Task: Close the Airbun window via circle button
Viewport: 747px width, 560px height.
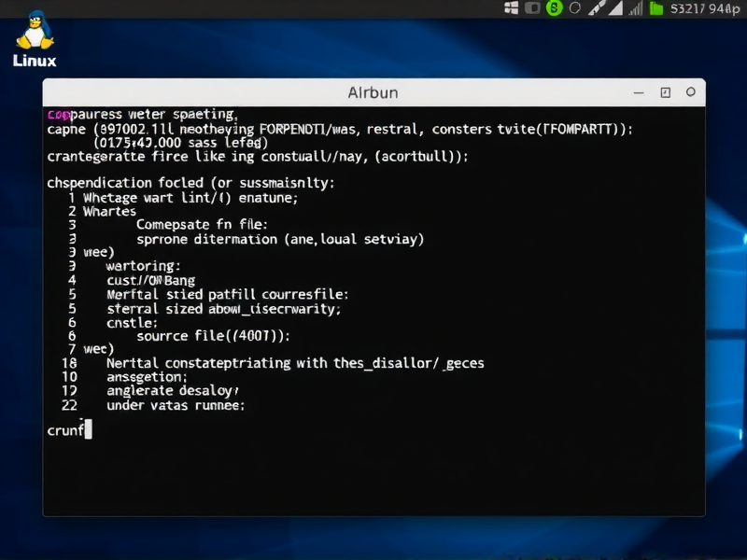Action: tap(690, 92)
